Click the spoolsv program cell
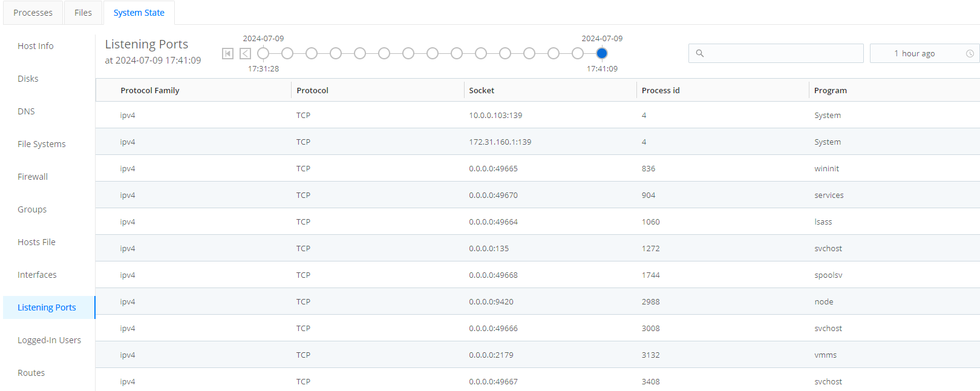 click(828, 275)
